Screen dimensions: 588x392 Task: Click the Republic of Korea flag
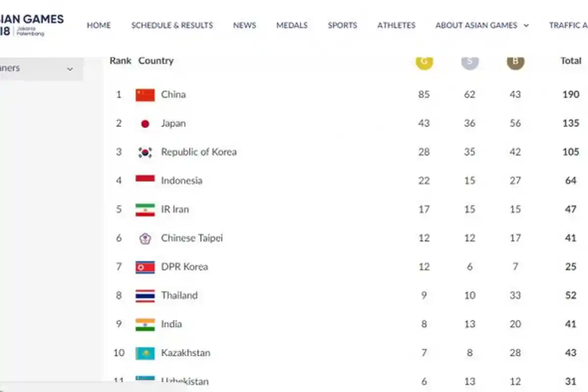tap(145, 152)
